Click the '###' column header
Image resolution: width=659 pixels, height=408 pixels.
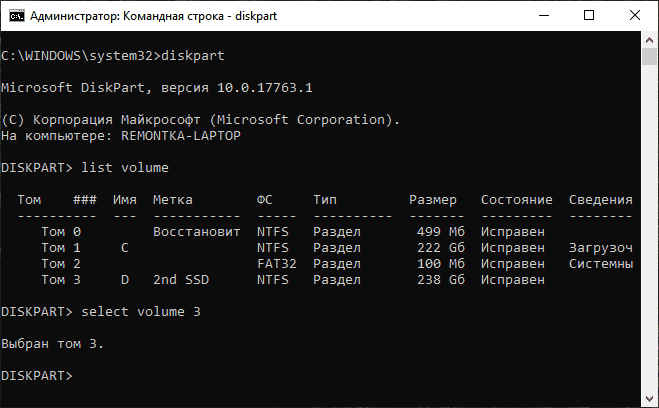pyautogui.click(x=85, y=200)
